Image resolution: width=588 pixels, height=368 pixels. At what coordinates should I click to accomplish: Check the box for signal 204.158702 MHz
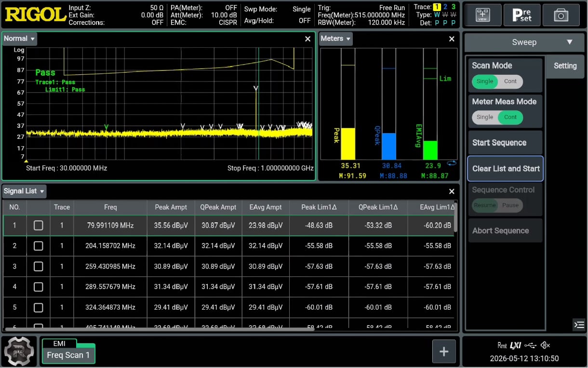click(x=39, y=246)
